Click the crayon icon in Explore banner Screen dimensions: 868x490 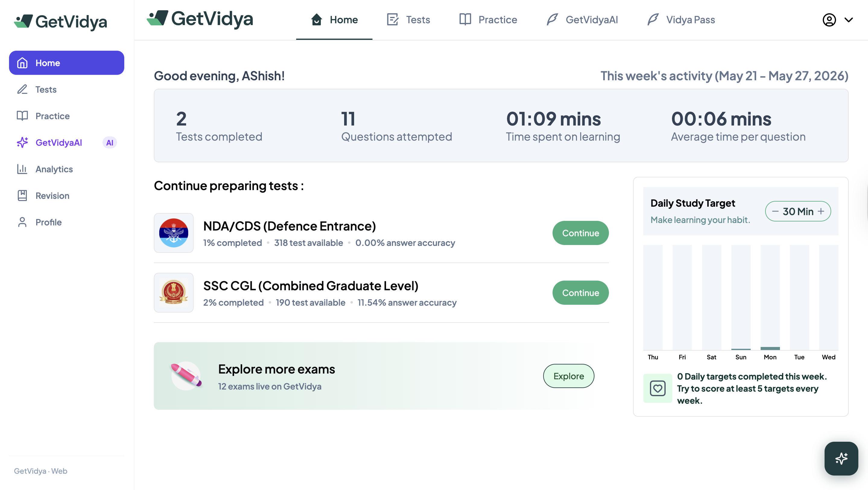(186, 375)
